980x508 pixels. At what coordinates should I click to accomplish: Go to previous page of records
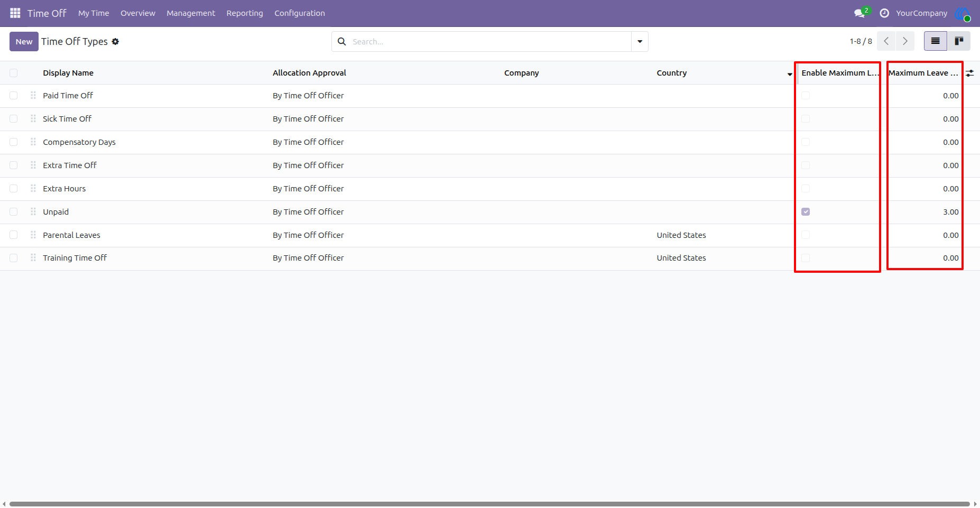[x=886, y=41]
